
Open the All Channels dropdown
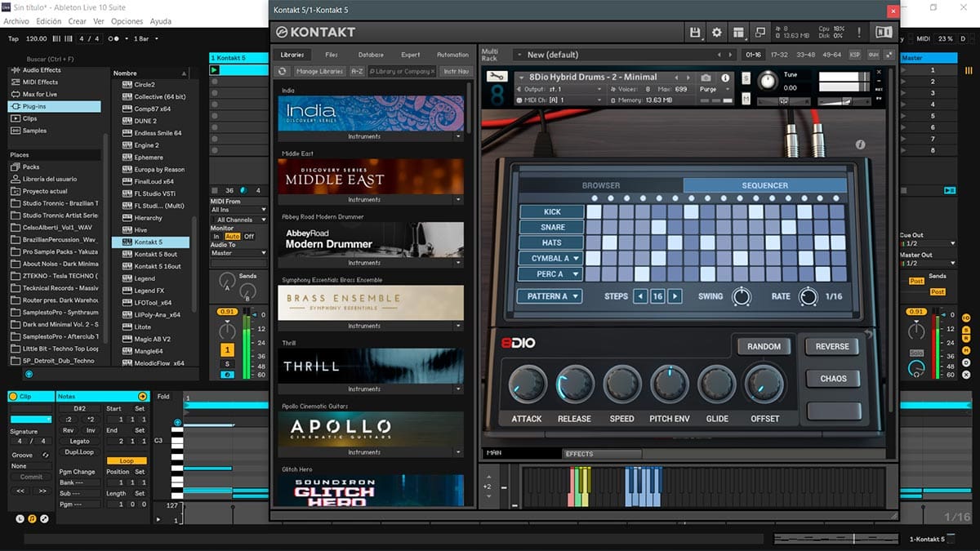[x=239, y=220]
